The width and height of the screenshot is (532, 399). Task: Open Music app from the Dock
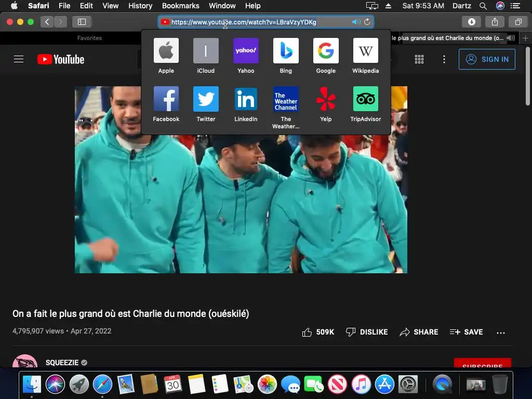(361, 384)
